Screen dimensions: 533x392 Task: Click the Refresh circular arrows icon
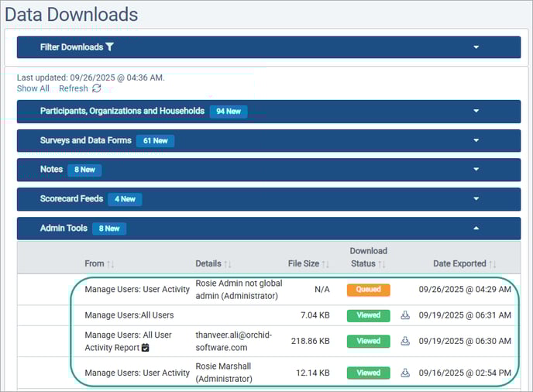97,88
